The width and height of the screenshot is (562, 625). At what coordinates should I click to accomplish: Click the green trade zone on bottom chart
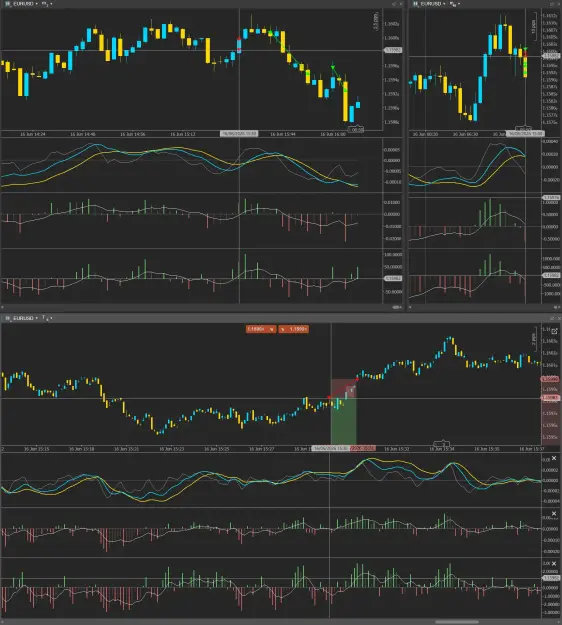tap(343, 423)
